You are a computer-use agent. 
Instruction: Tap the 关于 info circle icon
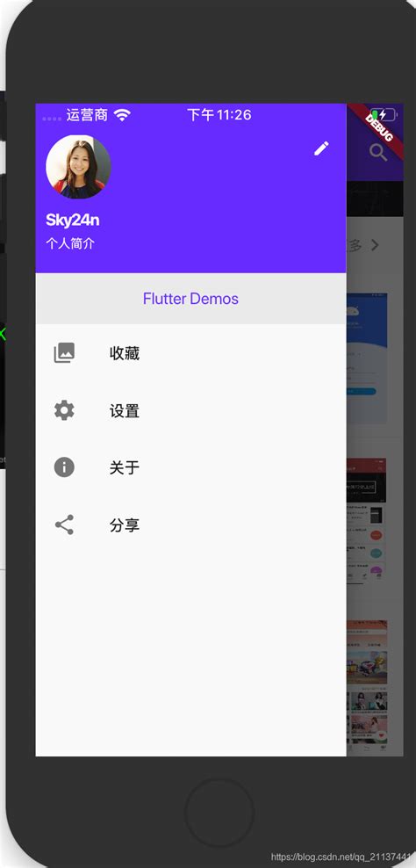click(x=64, y=467)
